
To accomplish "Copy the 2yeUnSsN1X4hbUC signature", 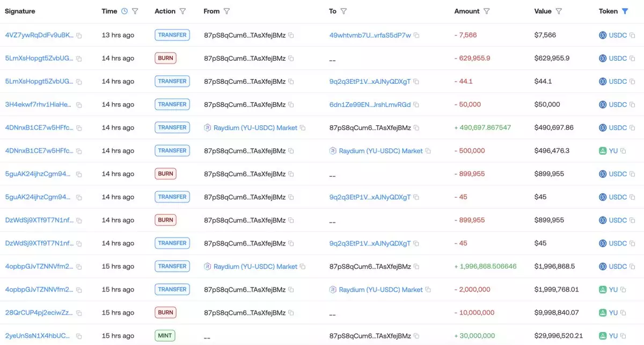I will pos(79,336).
